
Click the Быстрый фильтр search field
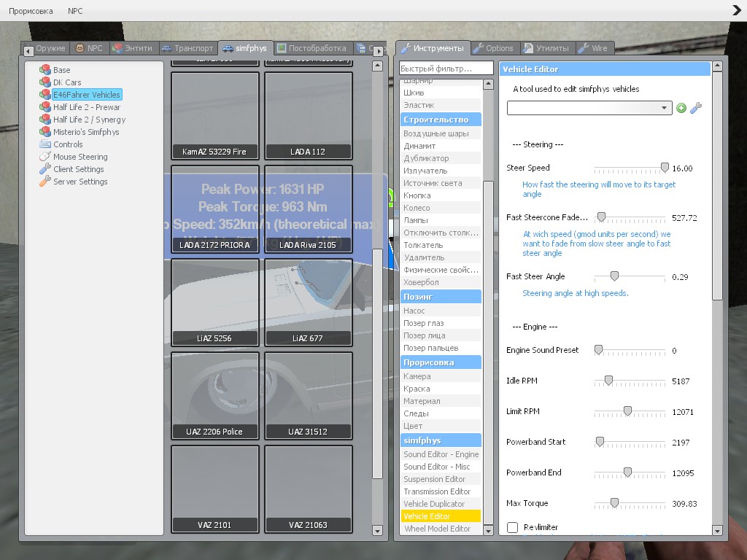(x=446, y=69)
